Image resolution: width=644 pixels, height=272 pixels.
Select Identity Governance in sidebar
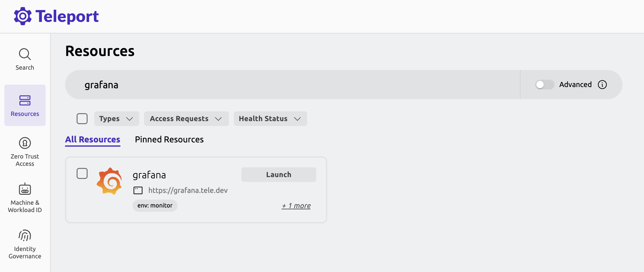point(25,243)
